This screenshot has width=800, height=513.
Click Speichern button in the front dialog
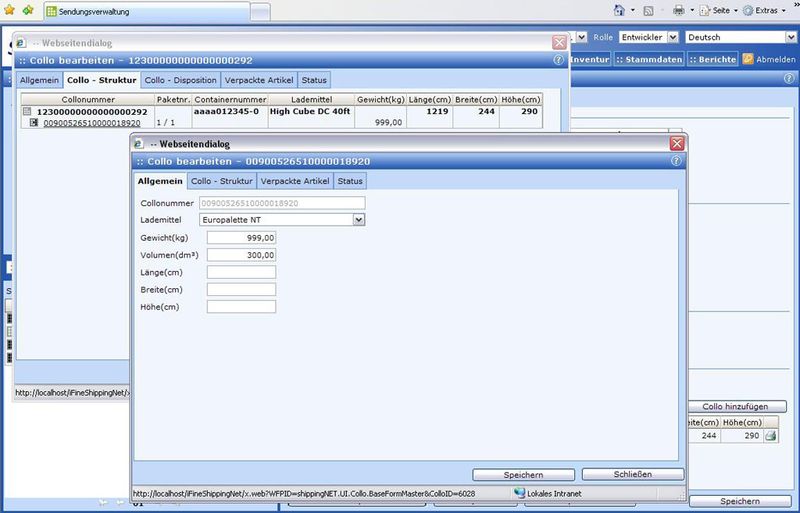tap(523, 474)
